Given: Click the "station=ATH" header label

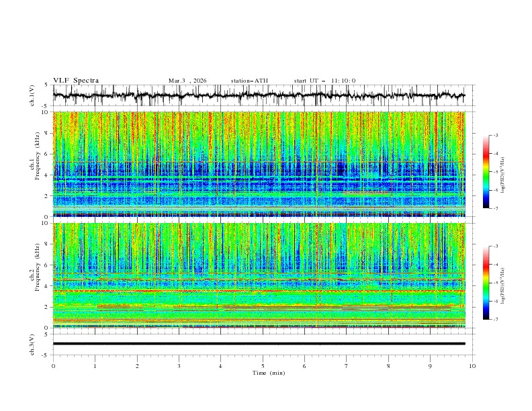Looking at the screenshot, I should [249, 81].
